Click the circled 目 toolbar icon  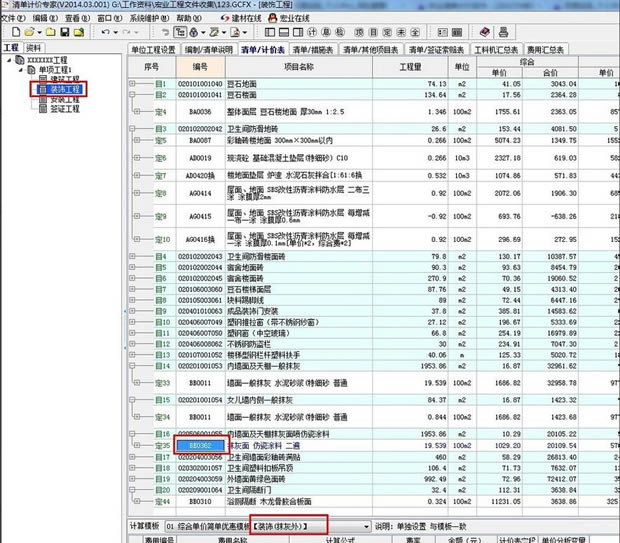373,32
